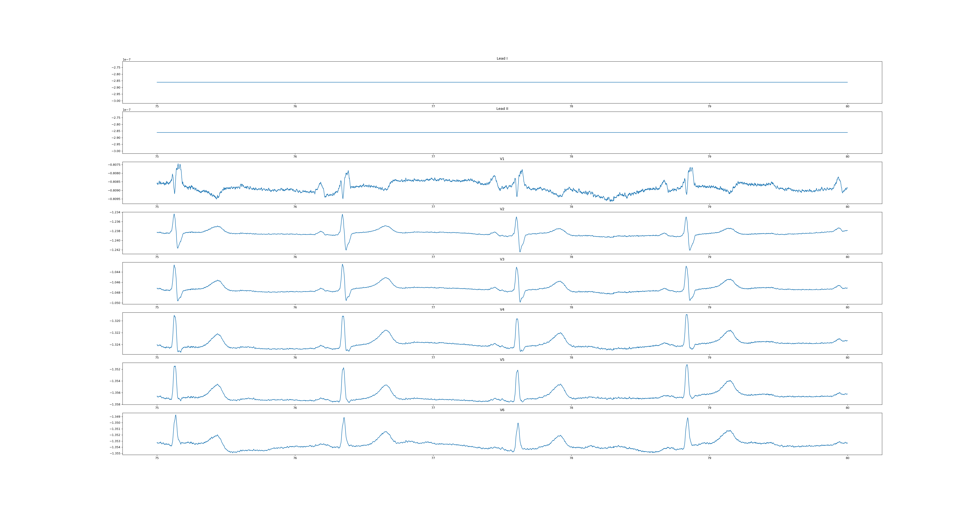
Task: Click the y-axis label -0.8075 on V1
Action: 115,165
